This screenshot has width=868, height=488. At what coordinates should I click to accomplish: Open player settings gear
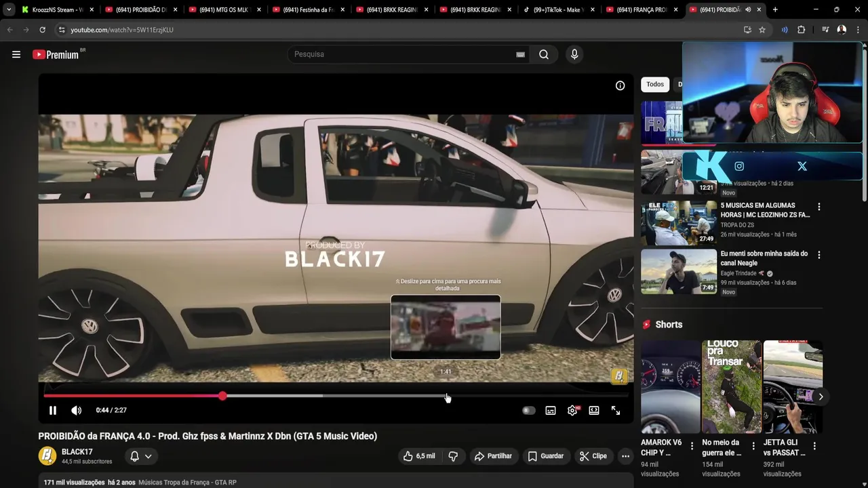pos(572,410)
